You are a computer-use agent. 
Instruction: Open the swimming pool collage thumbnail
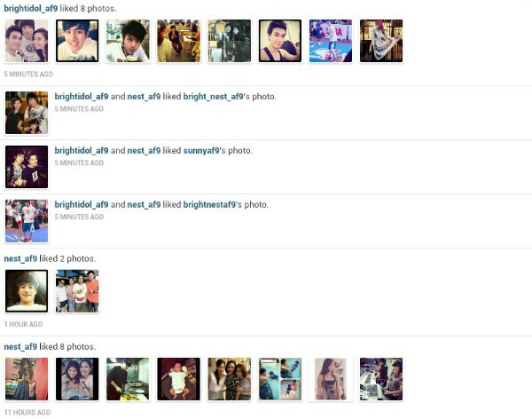(280, 379)
